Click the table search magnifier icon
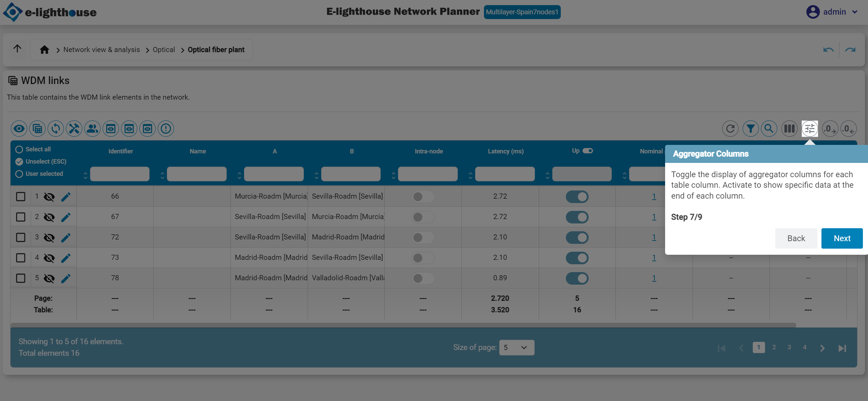 point(769,129)
